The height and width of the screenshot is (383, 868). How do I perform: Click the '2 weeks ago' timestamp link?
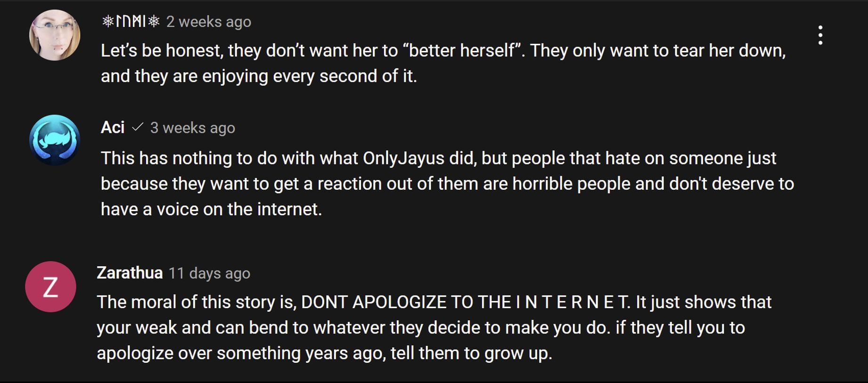coord(208,21)
